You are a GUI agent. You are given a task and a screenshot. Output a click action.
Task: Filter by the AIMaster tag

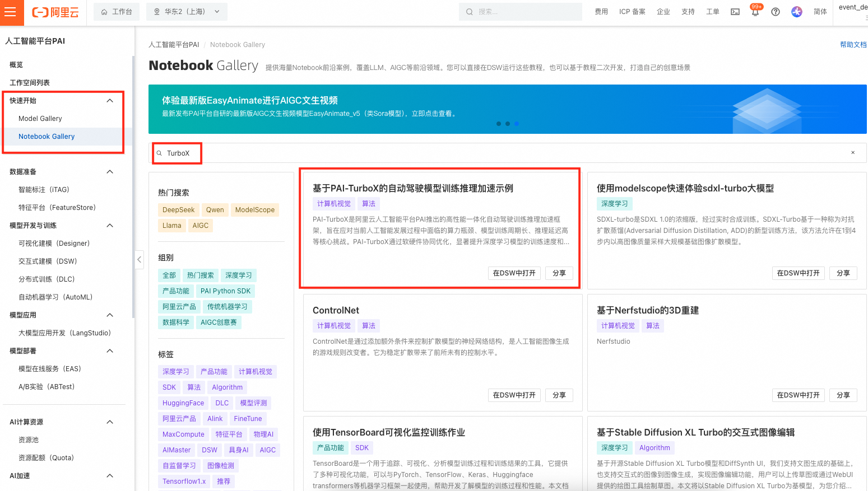[x=177, y=450]
